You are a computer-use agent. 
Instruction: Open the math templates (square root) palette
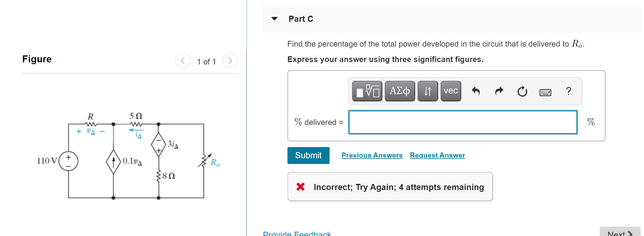[x=367, y=91]
